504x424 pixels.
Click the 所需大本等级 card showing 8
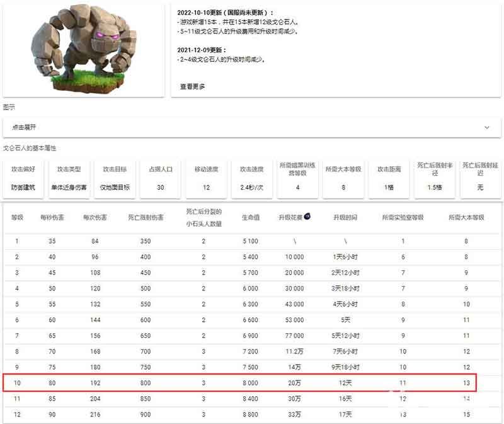(x=341, y=178)
